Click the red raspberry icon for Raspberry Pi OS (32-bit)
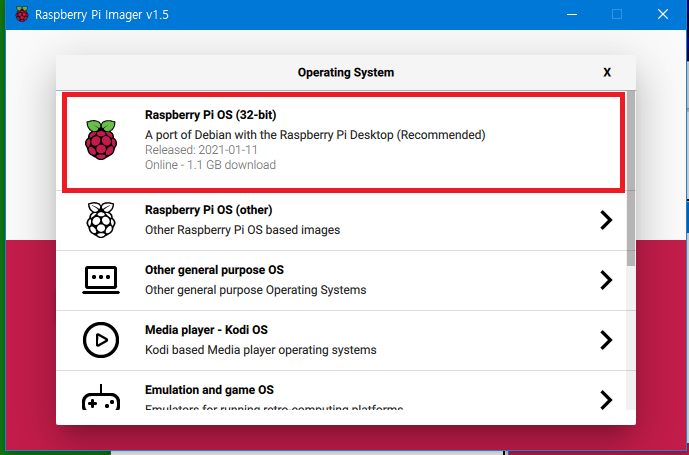The width and height of the screenshot is (689, 455). (101, 139)
